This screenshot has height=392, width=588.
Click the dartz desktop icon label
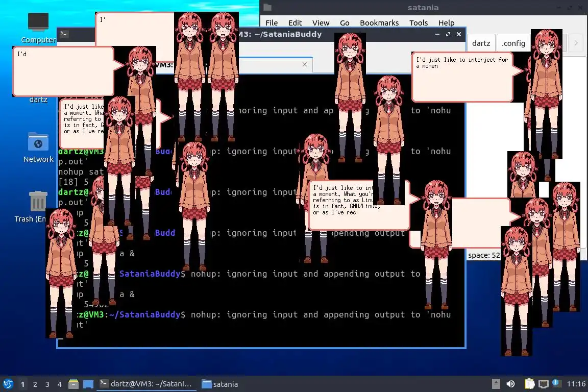coord(38,100)
